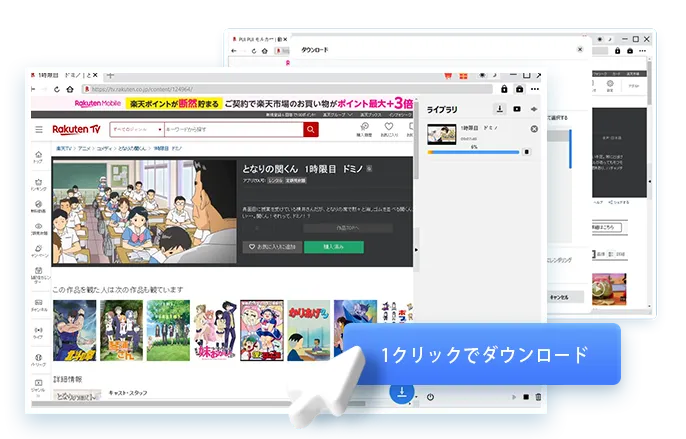Viewport: 686px width, 439px height.
Task: Open the かりあげクン recommended thumbnail
Action: (308, 330)
